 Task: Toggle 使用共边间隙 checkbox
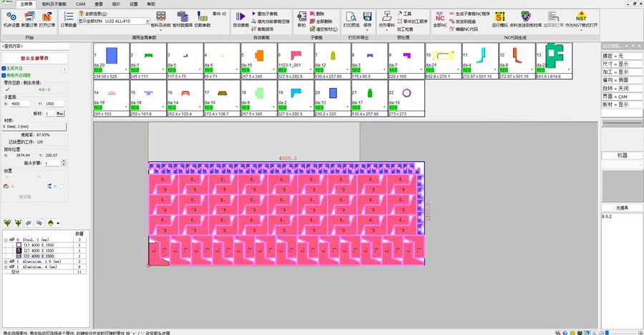4,74
